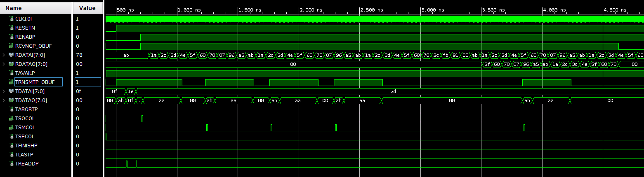Viewport: 644px width, 177px height.
Task: Click the TSOCOL waveform pulse
Action: pos(142,119)
